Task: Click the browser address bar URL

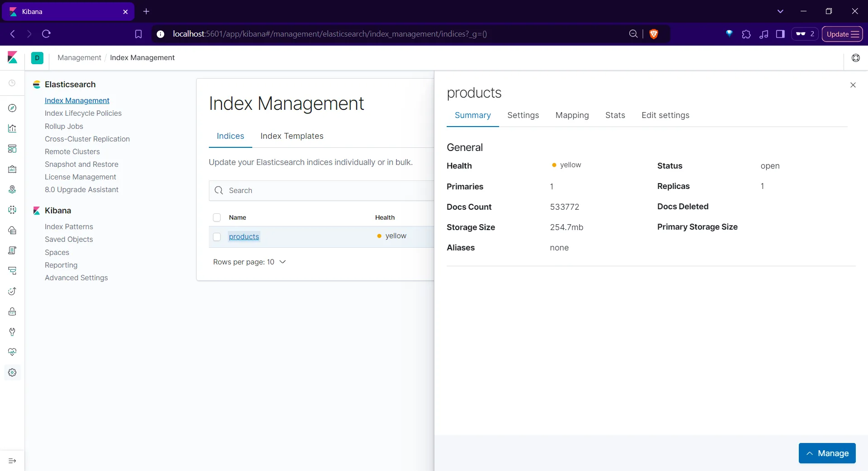Action: (x=330, y=34)
